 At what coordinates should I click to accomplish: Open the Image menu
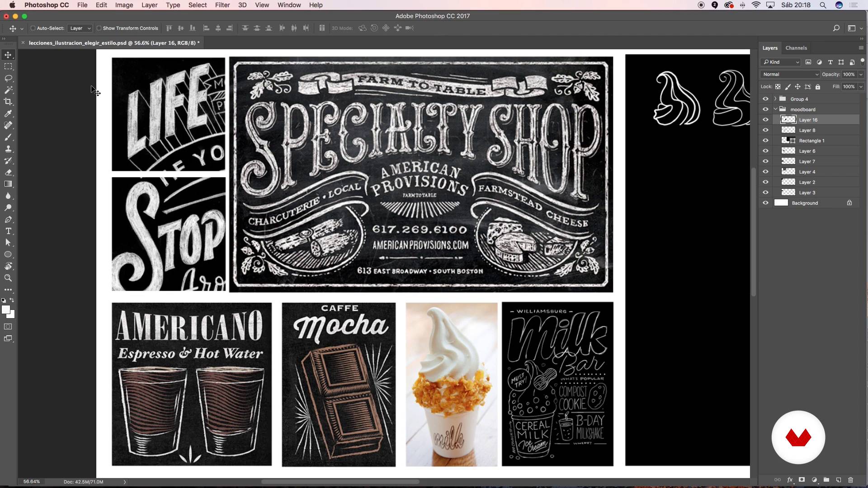(124, 5)
